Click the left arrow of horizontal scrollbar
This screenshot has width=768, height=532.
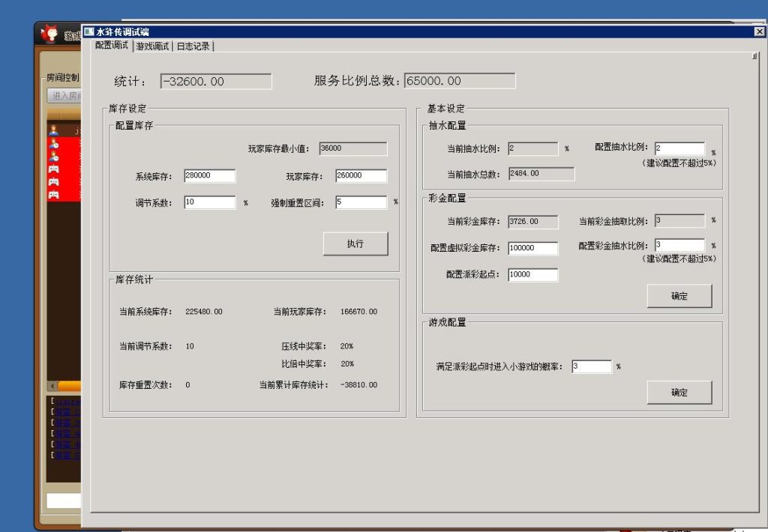52,386
